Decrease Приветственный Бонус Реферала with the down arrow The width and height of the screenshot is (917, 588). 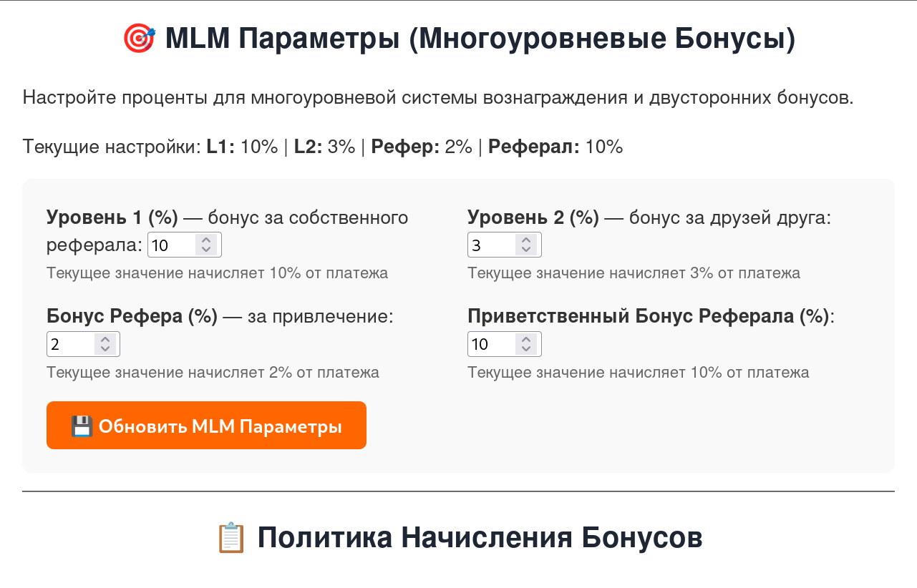[527, 350]
